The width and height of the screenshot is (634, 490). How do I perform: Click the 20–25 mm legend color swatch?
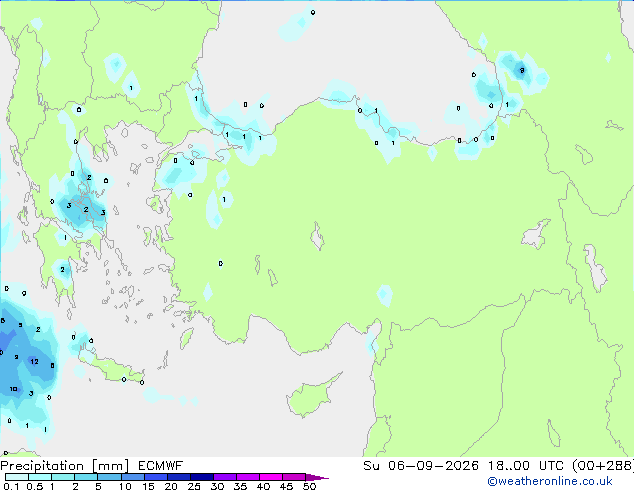[x=179, y=477]
